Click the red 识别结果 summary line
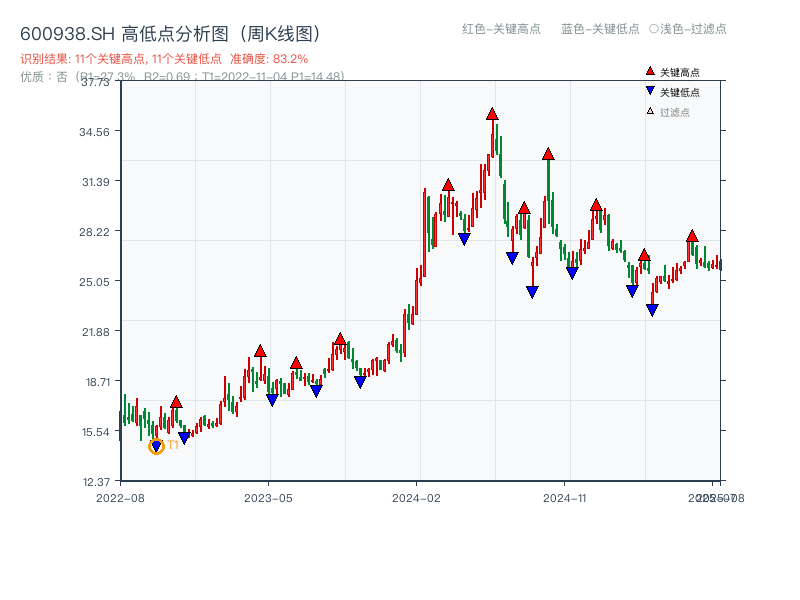This screenshot has width=800, height=600. coord(164,59)
